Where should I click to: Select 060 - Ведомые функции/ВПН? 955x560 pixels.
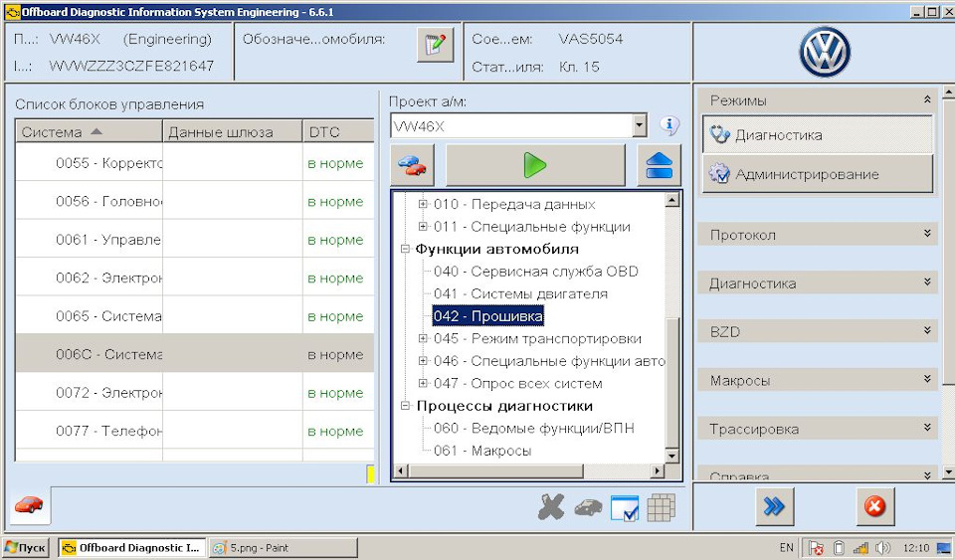(x=533, y=428)
